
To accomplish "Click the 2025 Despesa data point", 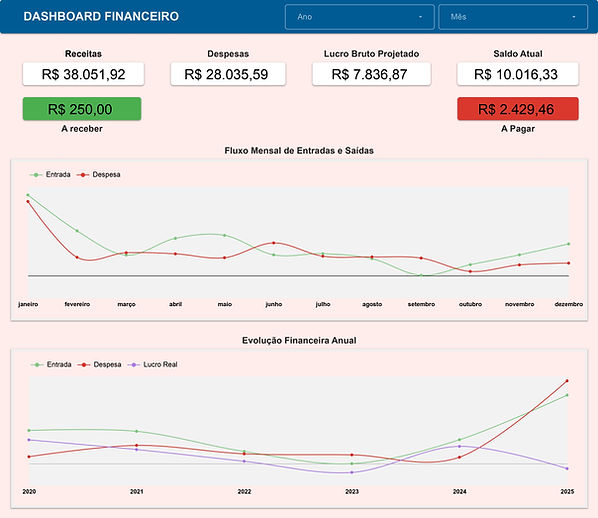I will click(x=567, y=381).
